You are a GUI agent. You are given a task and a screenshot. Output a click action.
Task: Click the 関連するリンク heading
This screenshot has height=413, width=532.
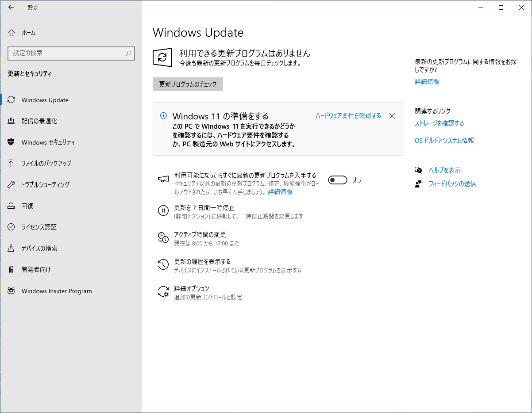432,111
